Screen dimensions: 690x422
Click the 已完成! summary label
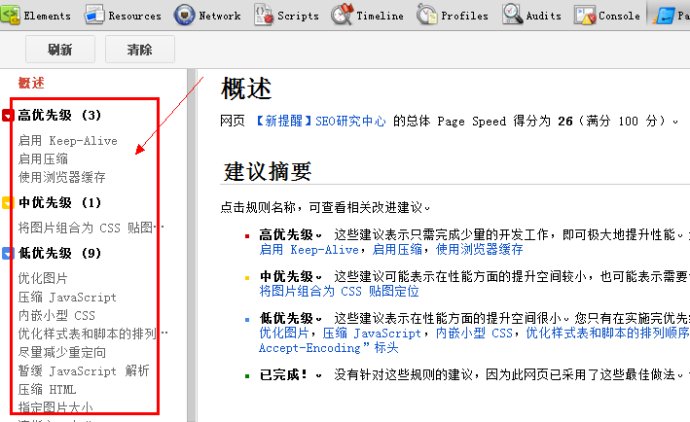tap(283, 375)
